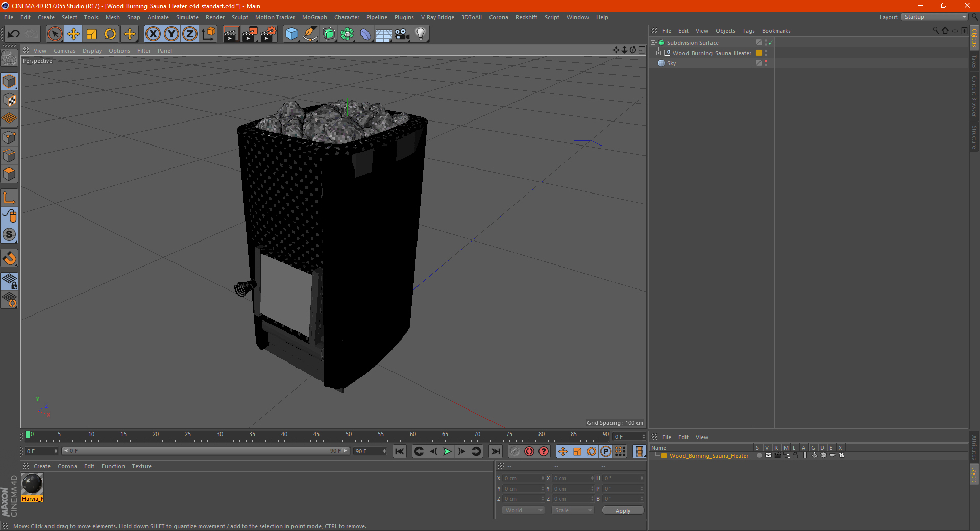Click the Apply button
This screenshot has height=531, width=980.
pyautogui.click(x=623, y=511)
